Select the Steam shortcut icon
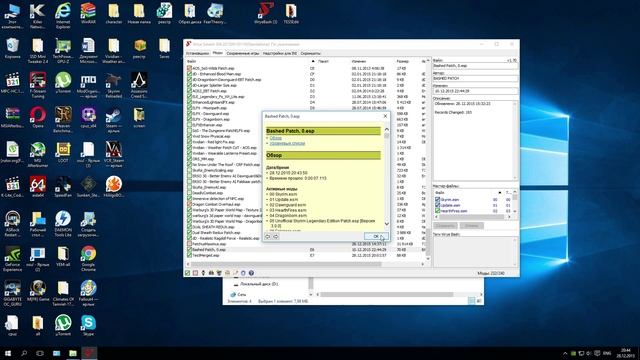 (x=113, y=120)
